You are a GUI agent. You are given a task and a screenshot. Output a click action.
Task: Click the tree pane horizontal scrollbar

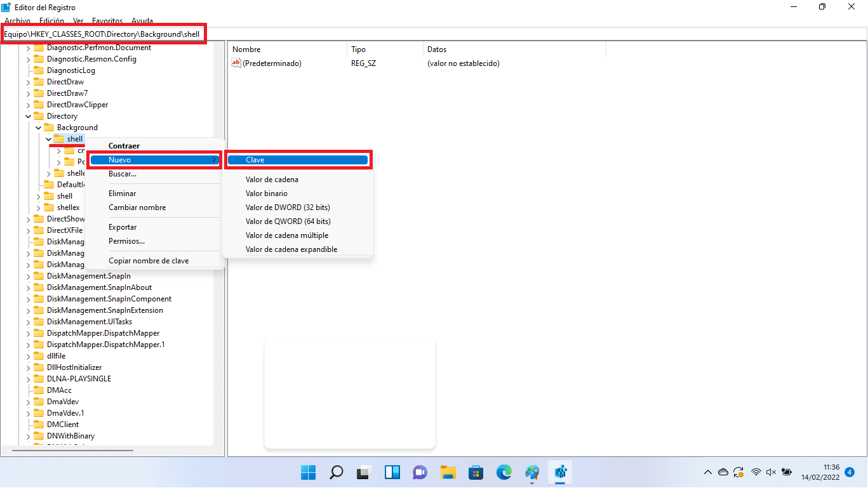click(x=73, y=451)
